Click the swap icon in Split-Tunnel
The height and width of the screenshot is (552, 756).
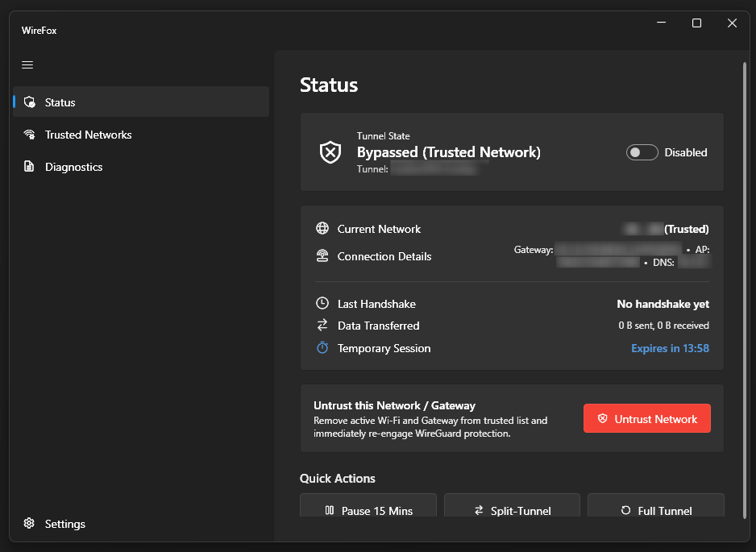click(479, 510)
